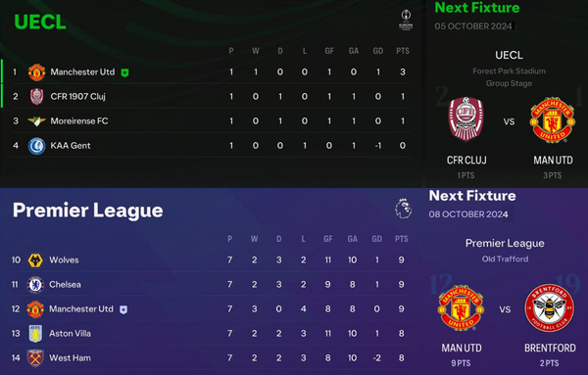The width and height of the screenshot is (588, 375).
Task: Click the large CFR Cluj fixture crest
Action: click(x=466, y=118)
